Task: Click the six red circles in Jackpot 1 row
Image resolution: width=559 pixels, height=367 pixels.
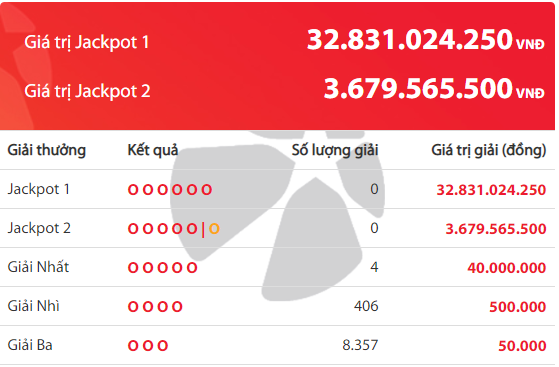Action: tap(170, 190)
